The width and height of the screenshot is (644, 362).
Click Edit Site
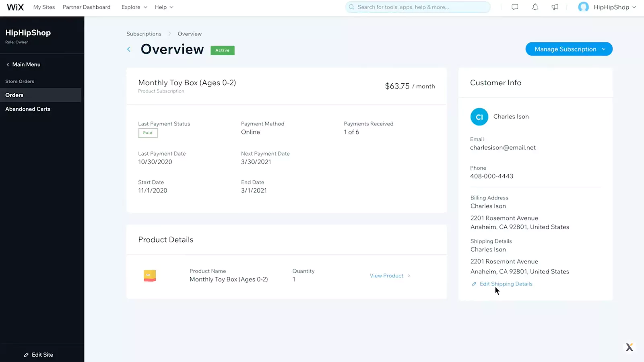pos(42,355)
